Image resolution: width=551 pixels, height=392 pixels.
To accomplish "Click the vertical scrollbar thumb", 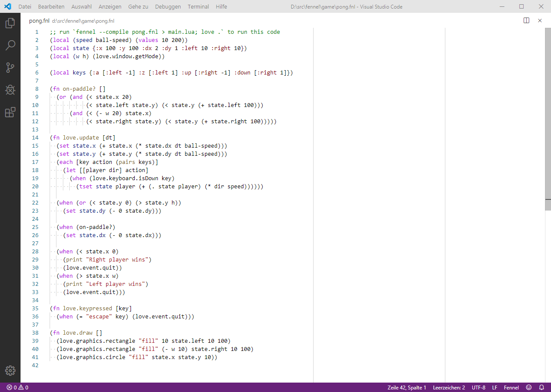I will (x=548, y=119).
